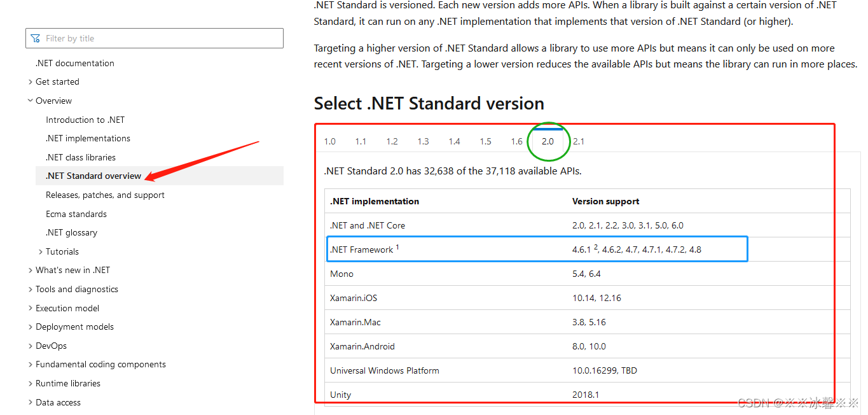Open Introduction to .NET

coord(85,120)
